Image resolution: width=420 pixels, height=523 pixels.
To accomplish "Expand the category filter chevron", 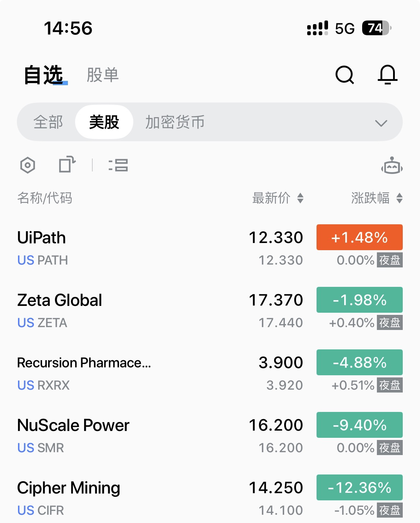I will pos(381,123).
